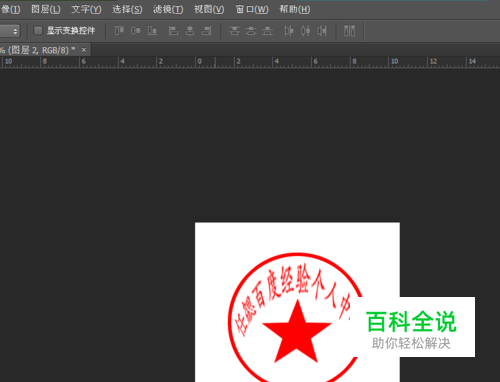This screenshot has width=500, height=382.
Task: Click distribute right edges icon
Action: click(x=322, y=31)
